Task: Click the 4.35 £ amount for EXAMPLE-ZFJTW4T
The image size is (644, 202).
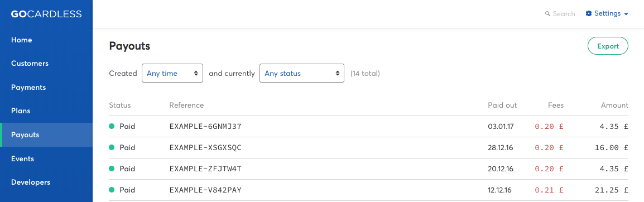Action: [614, 169]
